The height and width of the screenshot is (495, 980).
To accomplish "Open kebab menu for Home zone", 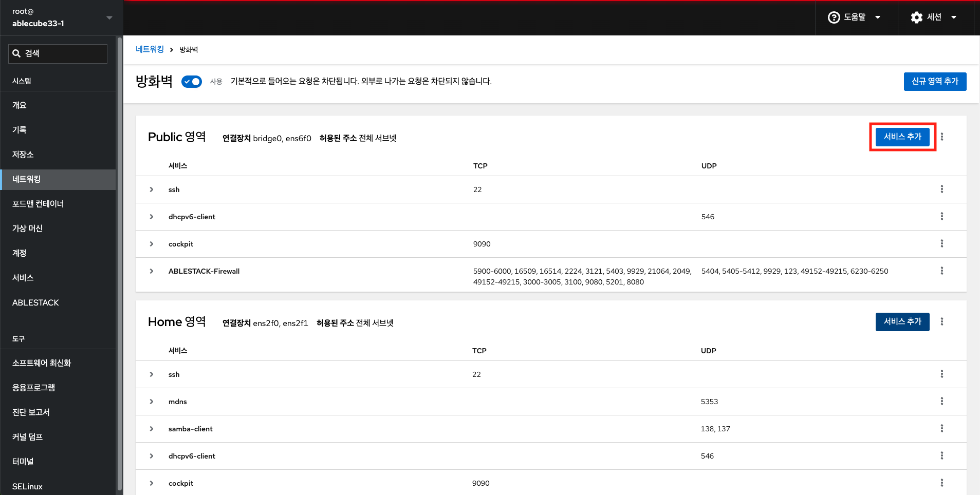I will (x=941, y=321).
